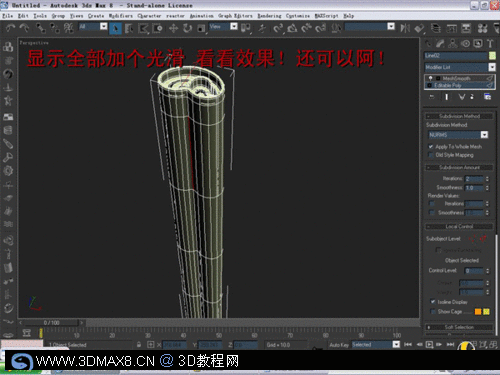Switch to the Display command panel tab

478,43
